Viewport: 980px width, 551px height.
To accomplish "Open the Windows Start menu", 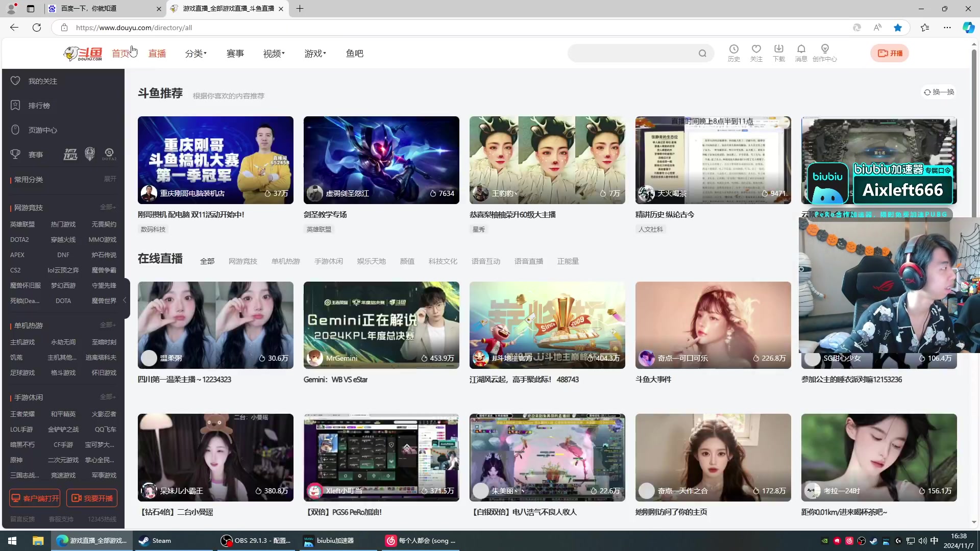I will click(12, 541).
